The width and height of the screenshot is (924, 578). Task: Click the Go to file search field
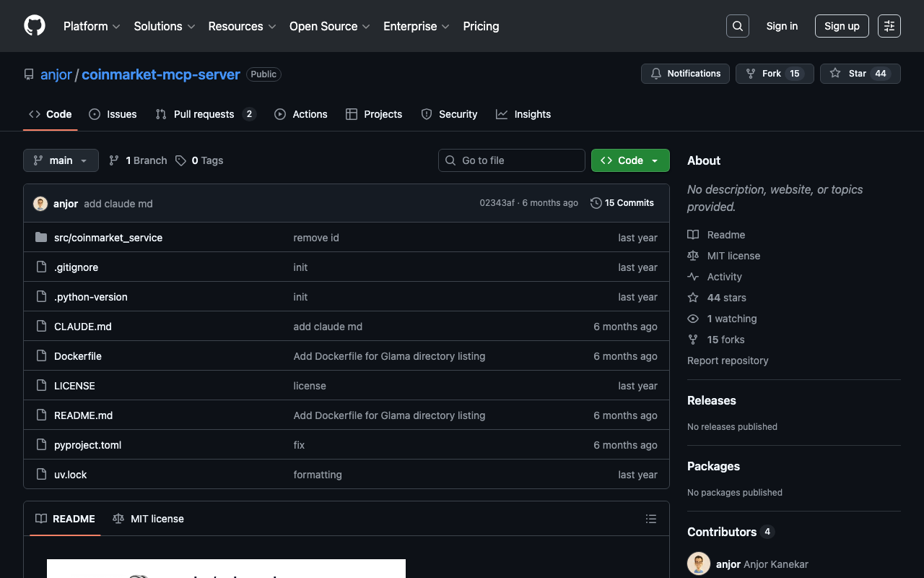pyautogui.click(x=512, y=160)
